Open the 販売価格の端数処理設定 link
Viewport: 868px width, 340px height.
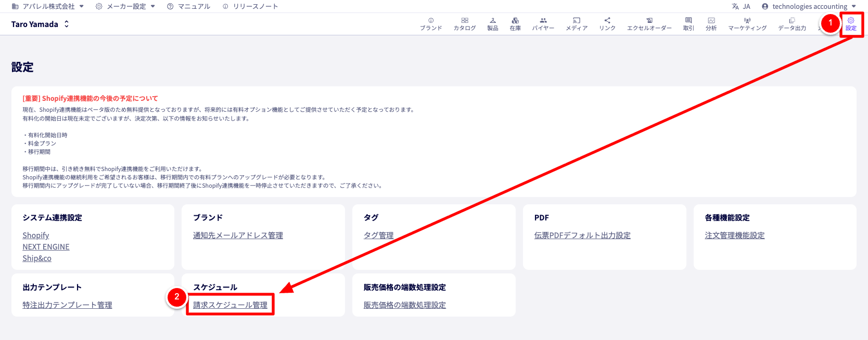click(405, 305)
